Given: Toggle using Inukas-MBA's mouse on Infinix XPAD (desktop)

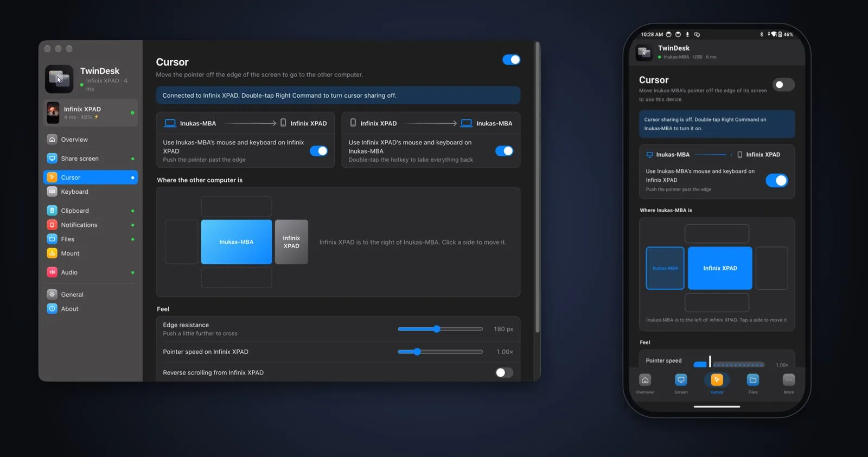Looking at the screenshot, I should (319, 151).
